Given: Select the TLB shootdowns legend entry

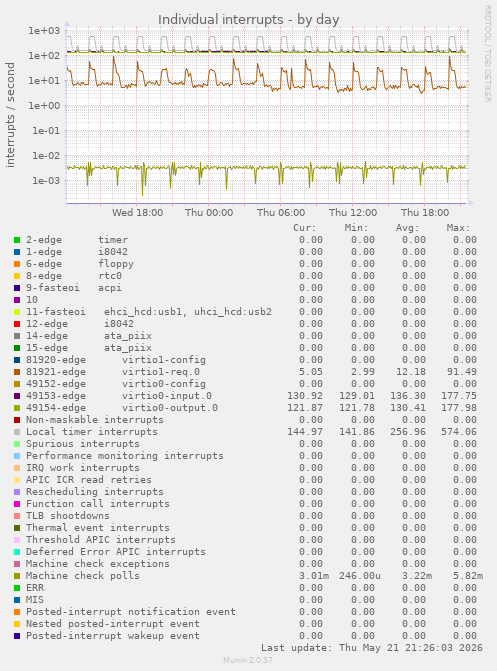Looking at the screenshot, I should [x=68, y=516].
